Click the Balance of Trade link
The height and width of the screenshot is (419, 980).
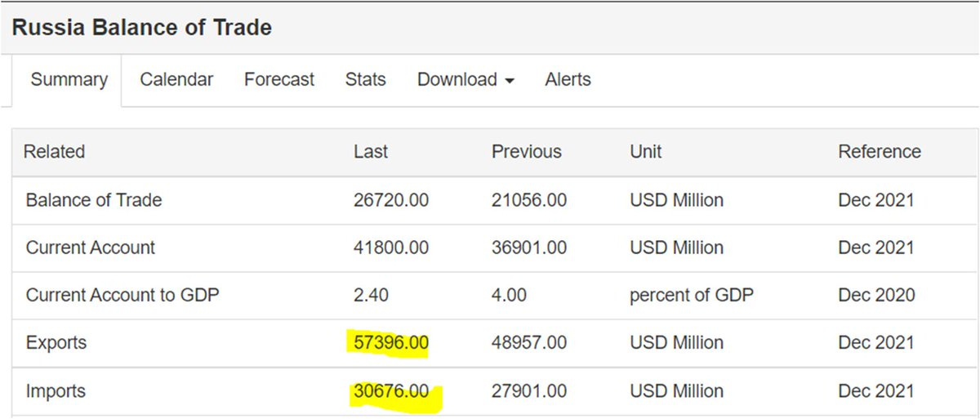pos(94,200)
